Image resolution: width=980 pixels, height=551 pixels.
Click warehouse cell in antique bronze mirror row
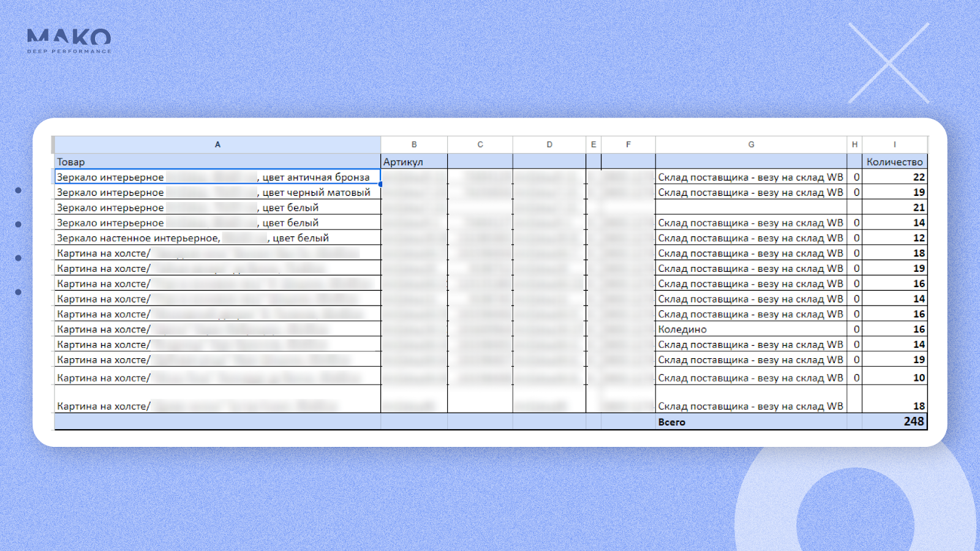point(751,177)
